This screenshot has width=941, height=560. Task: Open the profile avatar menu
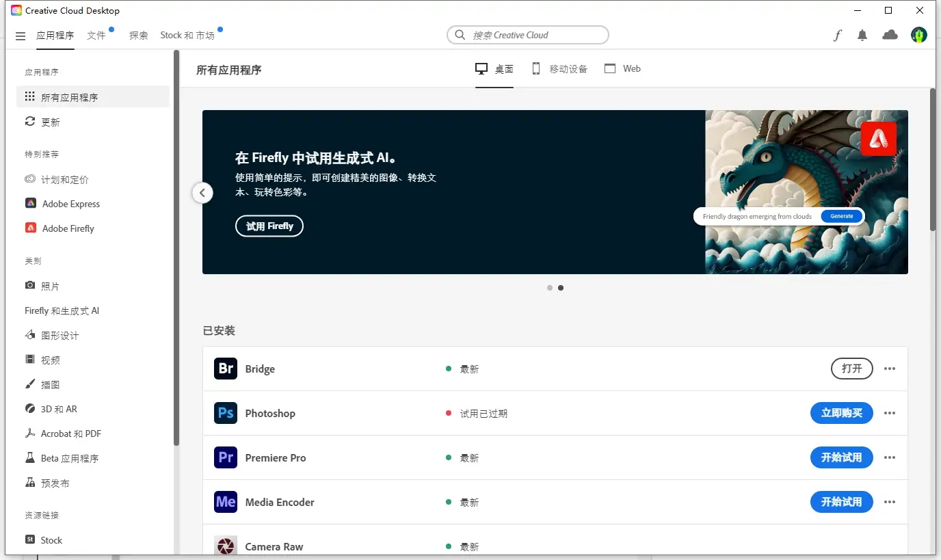pyautogui.click(x=919, y=35)
